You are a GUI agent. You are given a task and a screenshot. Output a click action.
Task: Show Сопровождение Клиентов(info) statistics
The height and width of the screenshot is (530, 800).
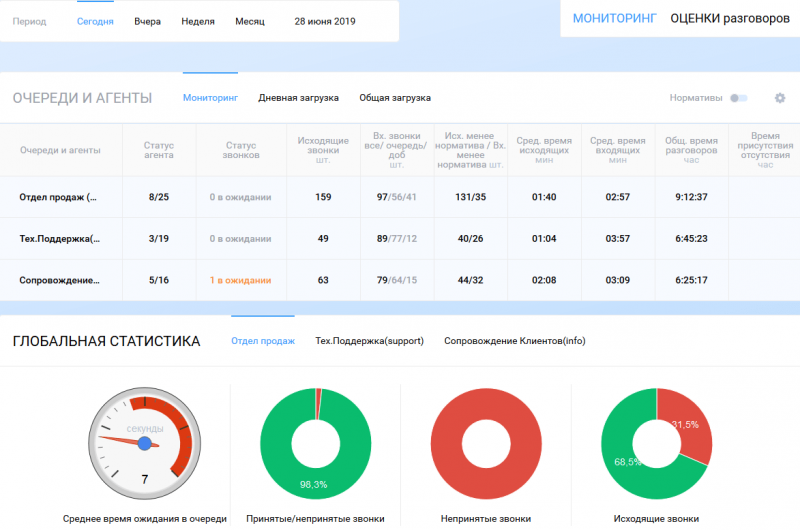click(514, 341)
